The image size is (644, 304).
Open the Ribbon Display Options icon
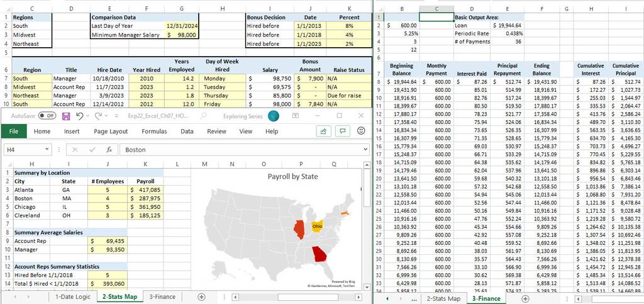click(296, 116)
